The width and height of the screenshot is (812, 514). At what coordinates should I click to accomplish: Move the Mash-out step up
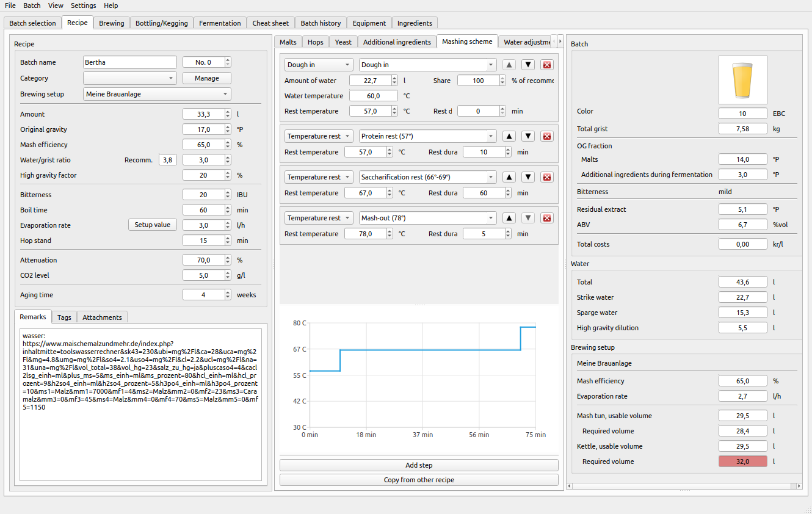point(509,218)
